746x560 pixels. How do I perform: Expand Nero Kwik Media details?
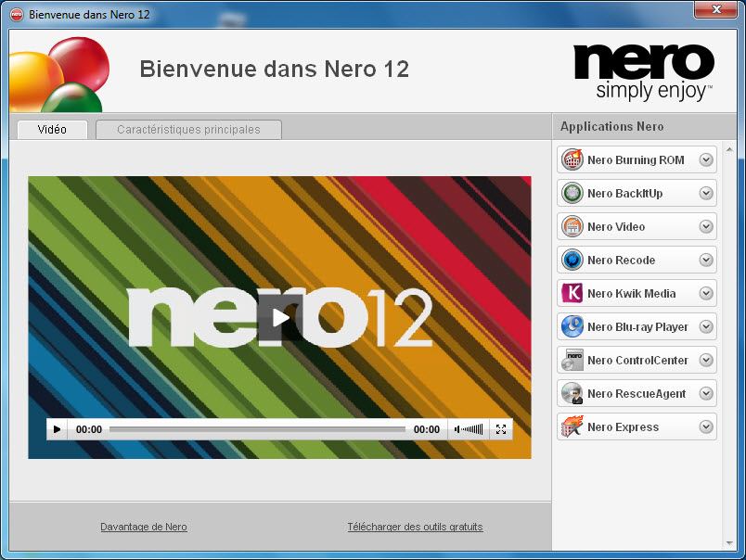(x=706, y=293)
